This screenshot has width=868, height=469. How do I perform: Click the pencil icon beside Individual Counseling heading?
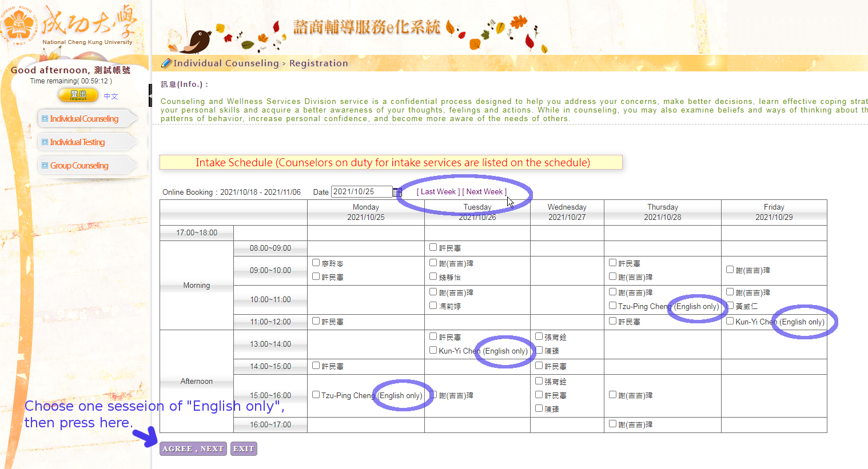point(166,63)
